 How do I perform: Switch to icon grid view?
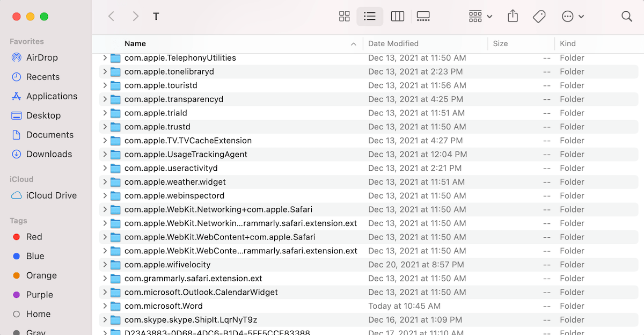click(x=345, y=17)
